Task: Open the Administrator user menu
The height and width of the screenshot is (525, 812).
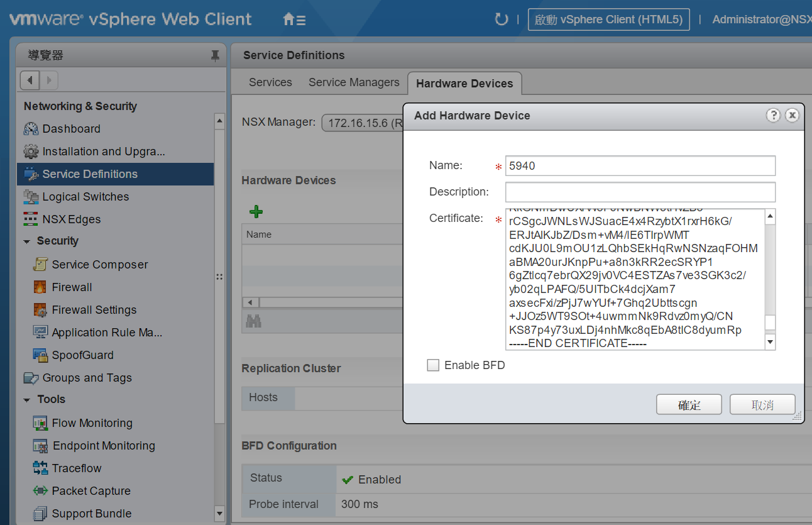Action: pos(762,19)
